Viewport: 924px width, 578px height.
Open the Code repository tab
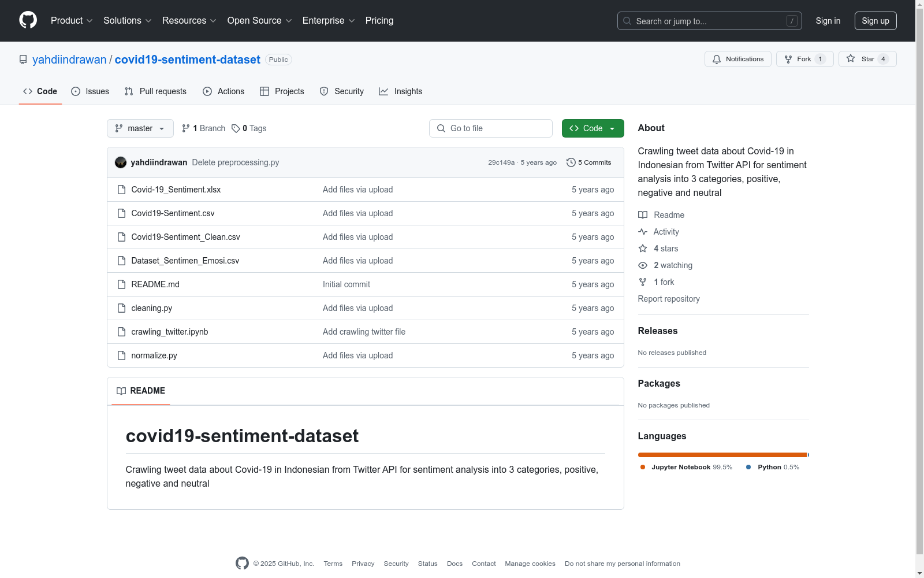40,91
